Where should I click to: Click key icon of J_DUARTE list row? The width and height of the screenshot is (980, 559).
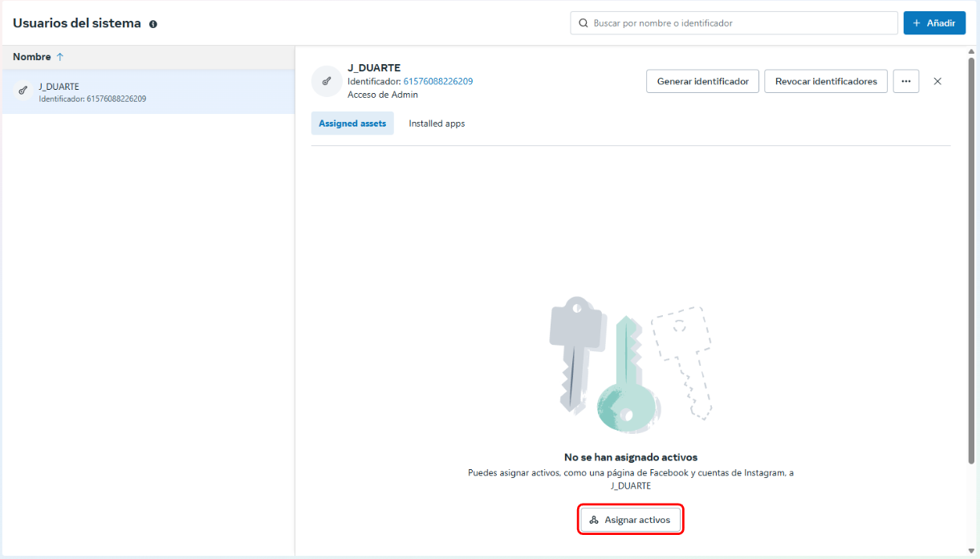coord(22,91)
